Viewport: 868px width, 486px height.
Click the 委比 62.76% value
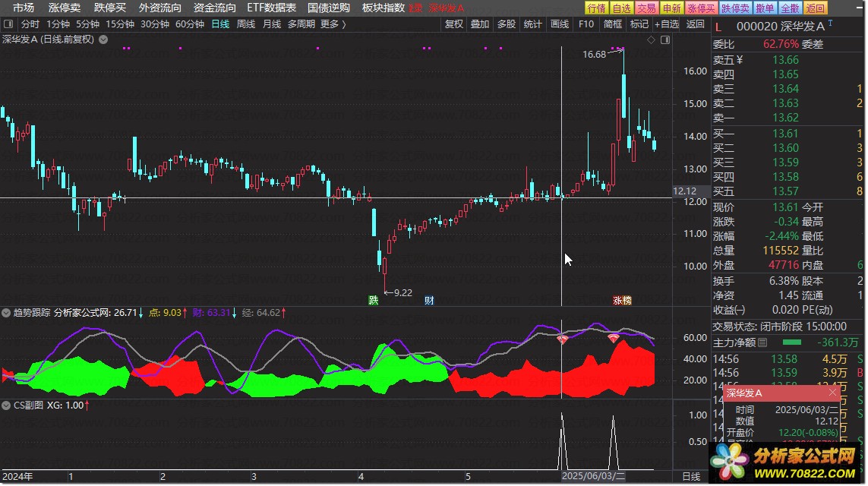pyautogui.click(x=781, y=44)
